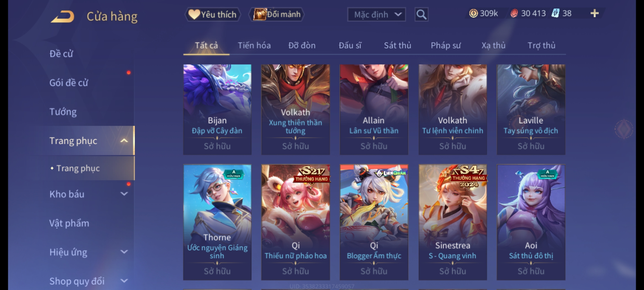Viewport: 644px width, 290px height.
Task: Expand the Hiệu ứng sidebar section
Action: pyautogui.click(x=124, y=252)
